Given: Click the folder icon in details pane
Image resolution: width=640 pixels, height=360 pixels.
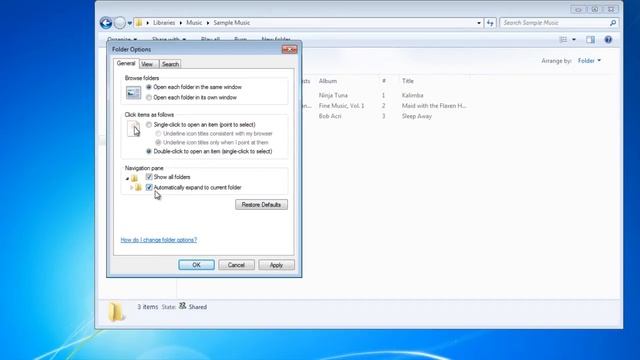Looking at the screenshot, I should coord(116,312).
